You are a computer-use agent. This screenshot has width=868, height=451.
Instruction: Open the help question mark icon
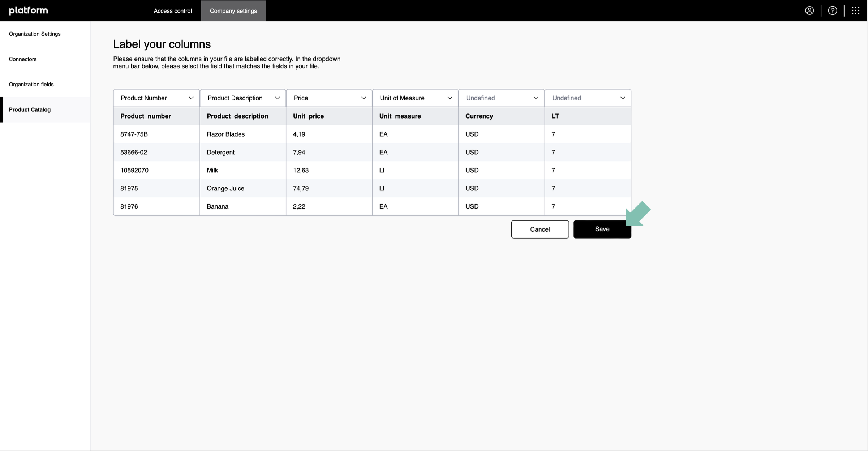[x=833, y=10]
